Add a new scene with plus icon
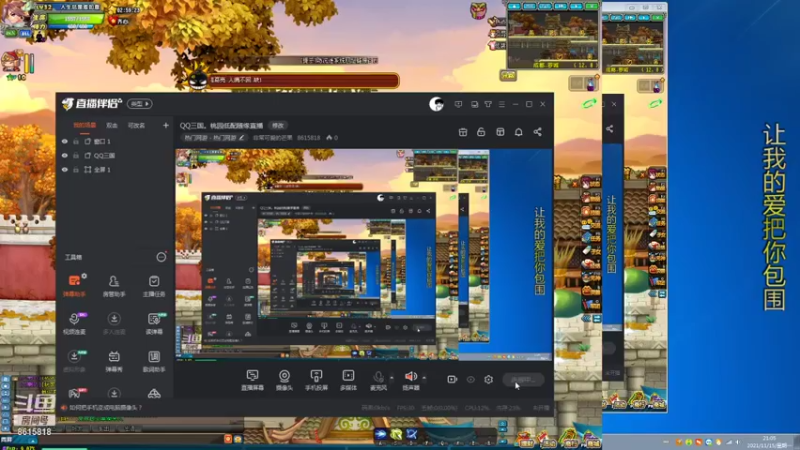 coord(166,125)
